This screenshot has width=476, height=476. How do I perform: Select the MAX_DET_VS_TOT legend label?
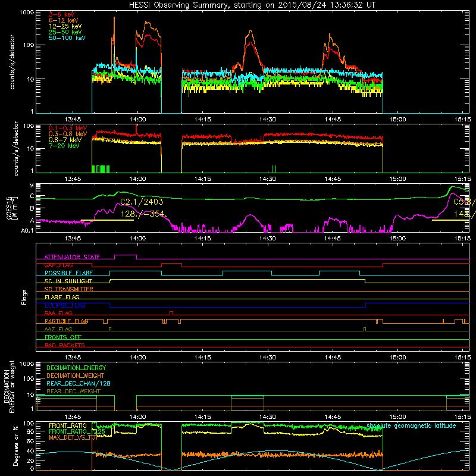point(73,437)
